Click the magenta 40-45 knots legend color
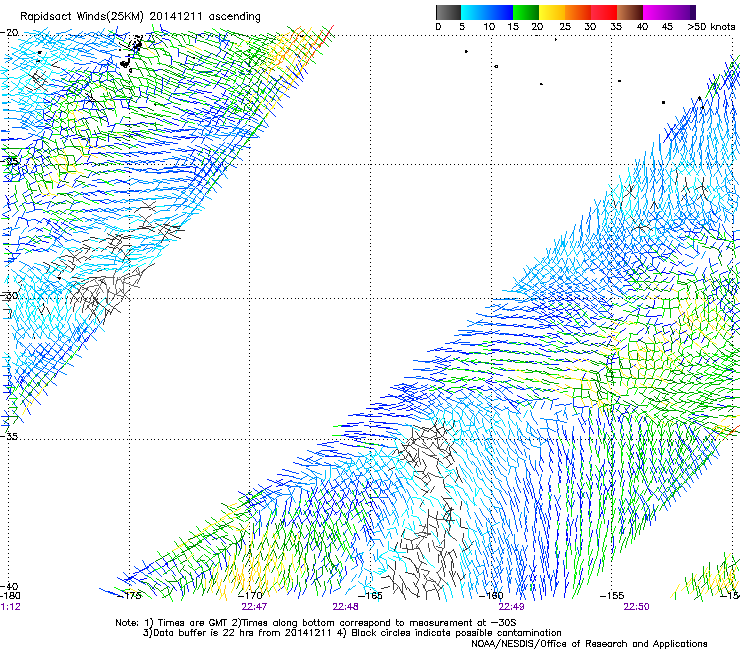The width and height of the screenshot is (740, 650). [x=656, y=12]
